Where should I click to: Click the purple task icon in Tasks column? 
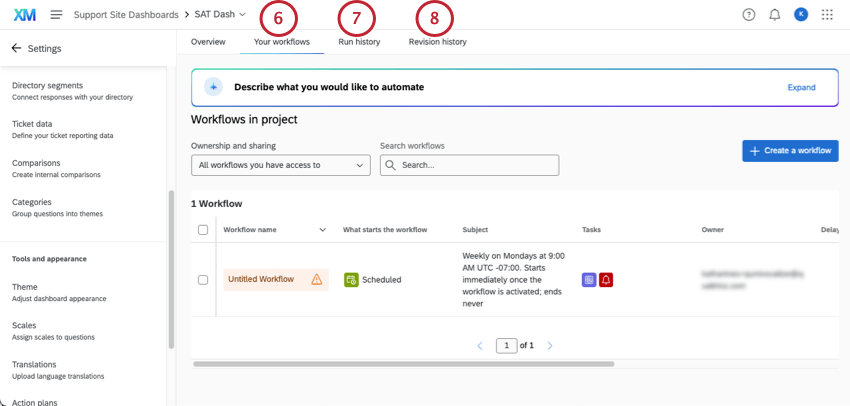[589, 280]
